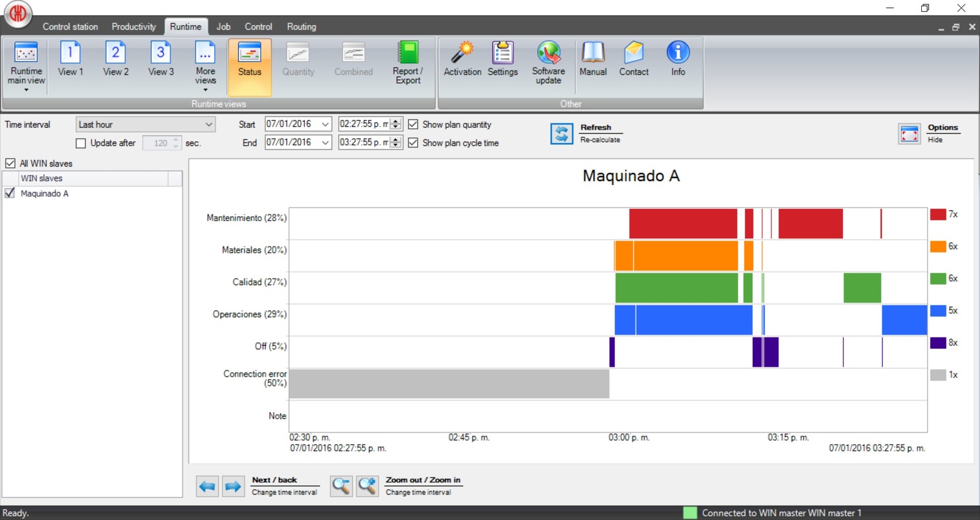Open the Start date picker dropdown
Image resolution: width=980 pixels, height=520 pixels.
(325, 124)
